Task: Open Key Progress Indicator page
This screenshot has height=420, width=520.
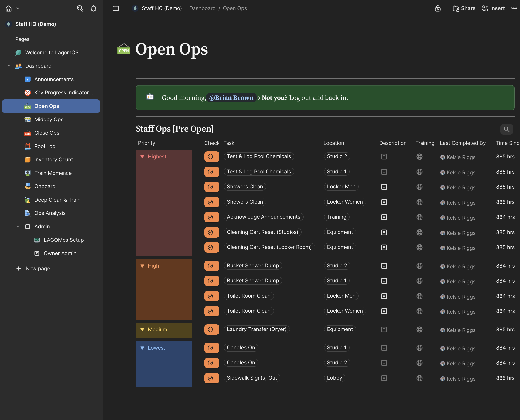Action: 64,93
